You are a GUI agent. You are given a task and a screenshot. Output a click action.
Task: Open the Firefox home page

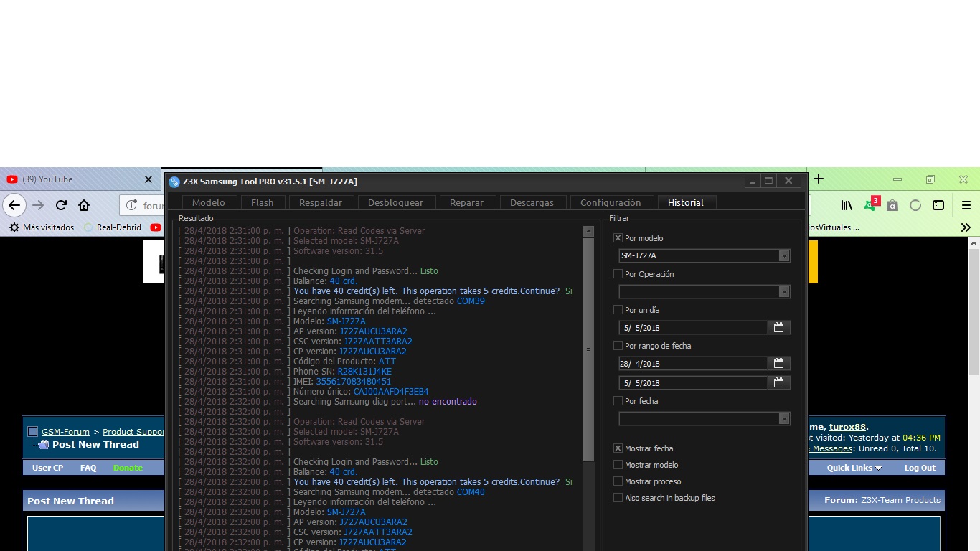(84, 205)
